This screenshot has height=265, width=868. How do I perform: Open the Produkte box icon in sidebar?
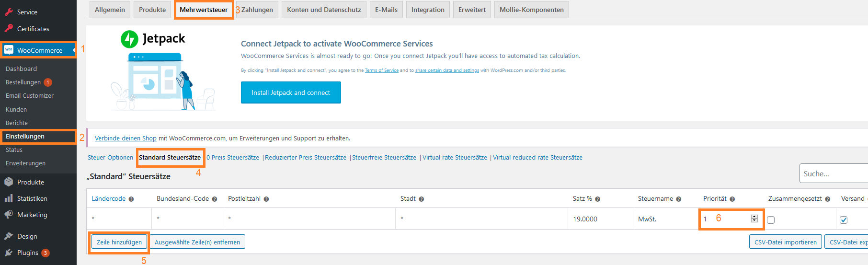click(9, 182)
